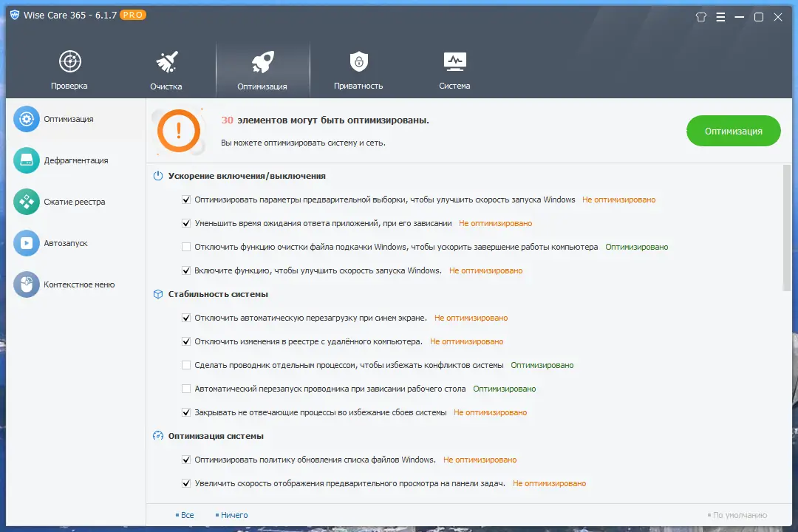Click the cube icon beside Стабильность системы
Image resolution: width=798 pixels, height=532 pixels.
coord(158,294)
